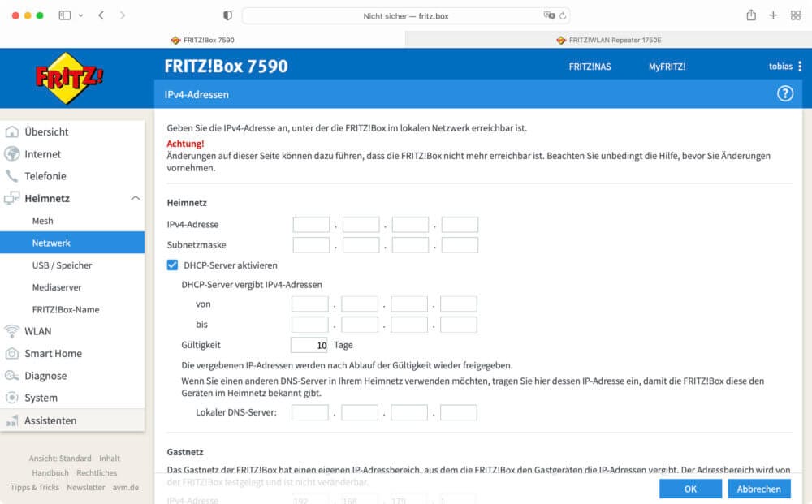Viewport: 812px width, 504px height.
Task: Click last DHCP 'bis' octet field
Action: click(458, 325)
